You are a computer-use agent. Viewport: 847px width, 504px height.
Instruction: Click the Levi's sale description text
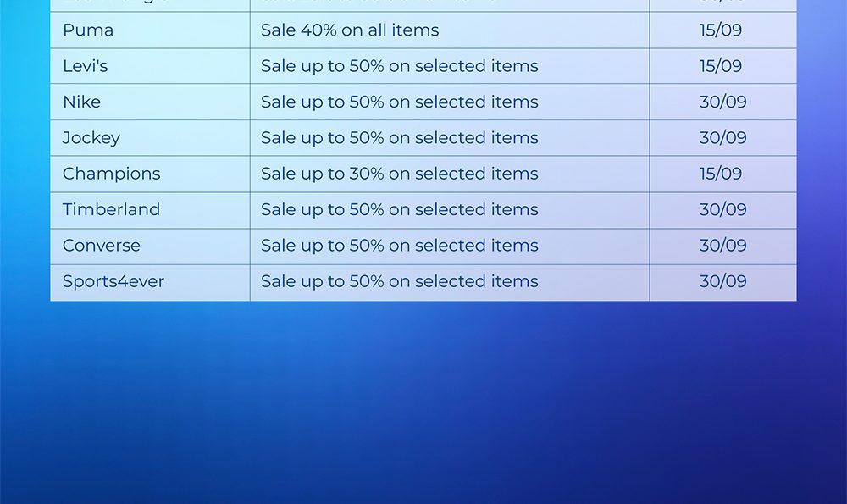point(399,66)
